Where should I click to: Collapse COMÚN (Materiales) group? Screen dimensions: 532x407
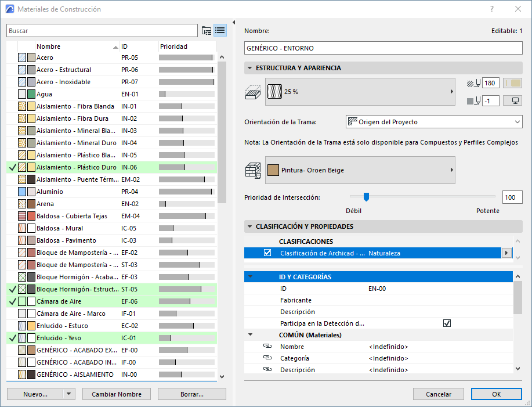pos(251,334)
